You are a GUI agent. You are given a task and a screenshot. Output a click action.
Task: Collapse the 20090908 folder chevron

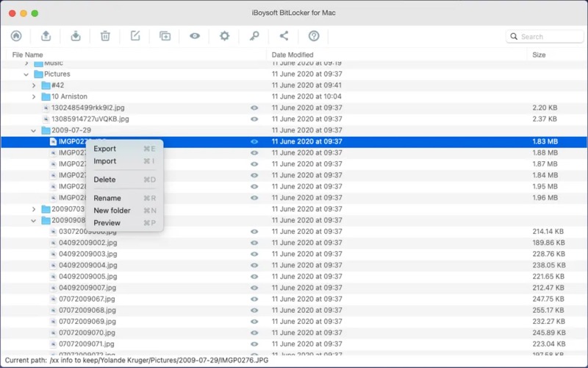tap(33, 221)
